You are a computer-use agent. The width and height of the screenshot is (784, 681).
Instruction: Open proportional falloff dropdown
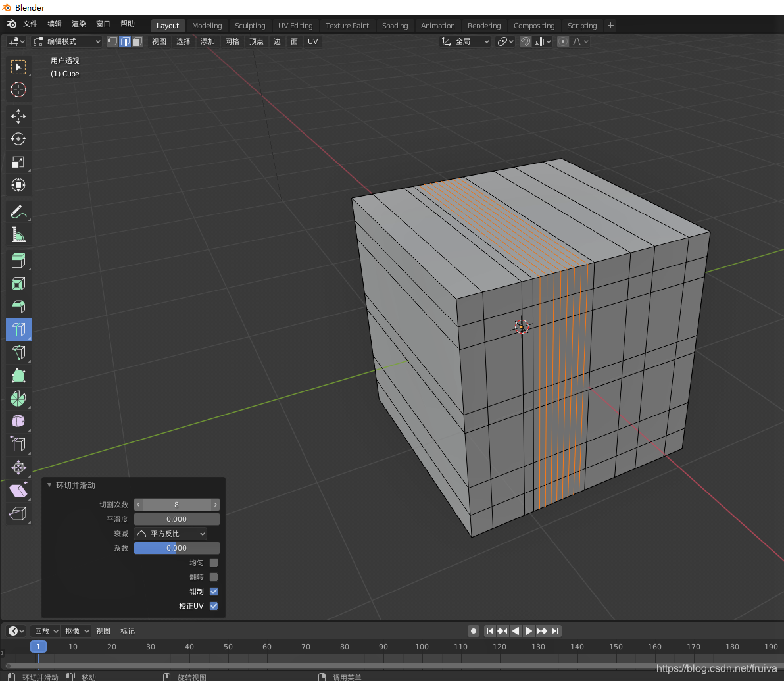click(x=581, y=41)
